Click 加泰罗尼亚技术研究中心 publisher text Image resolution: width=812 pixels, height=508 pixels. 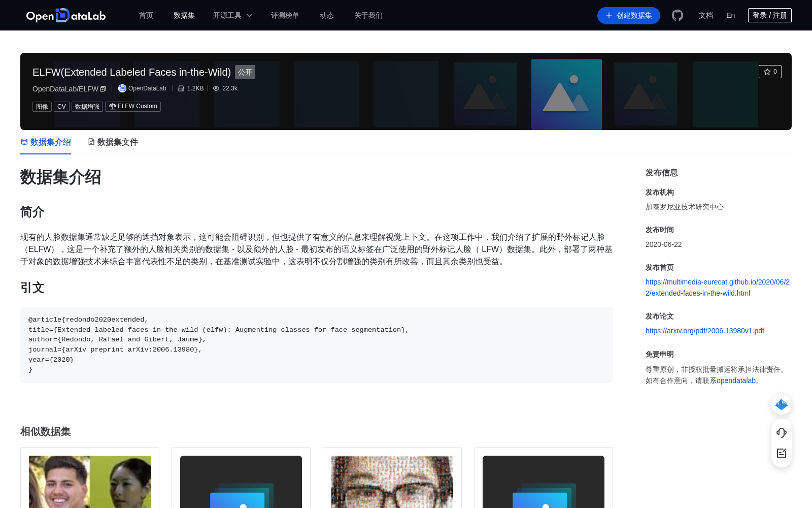click(685, 207)
